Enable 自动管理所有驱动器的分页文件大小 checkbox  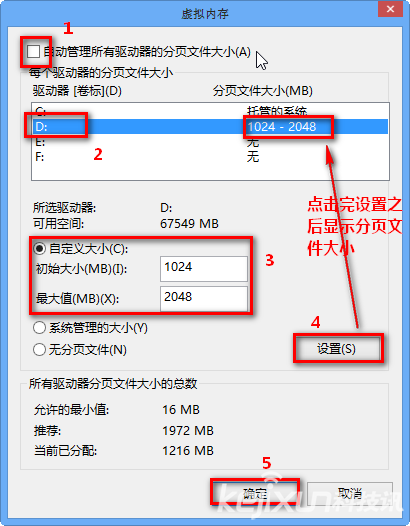[x=34, y=52]
